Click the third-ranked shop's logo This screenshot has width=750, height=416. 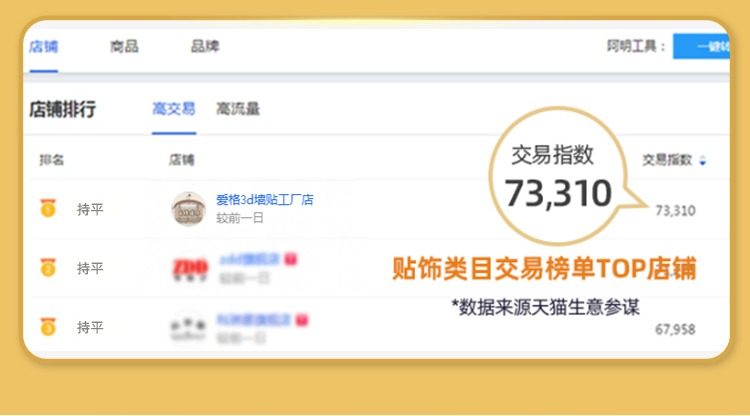188,328
